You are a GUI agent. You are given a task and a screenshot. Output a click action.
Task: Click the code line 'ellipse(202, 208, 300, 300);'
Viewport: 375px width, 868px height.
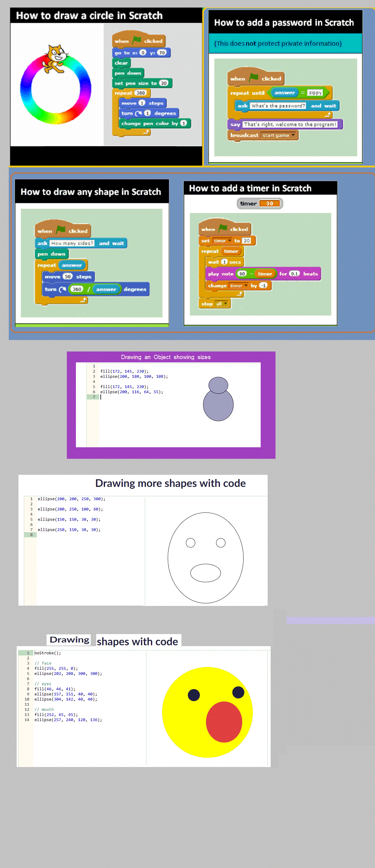click(x=68, y=673)
